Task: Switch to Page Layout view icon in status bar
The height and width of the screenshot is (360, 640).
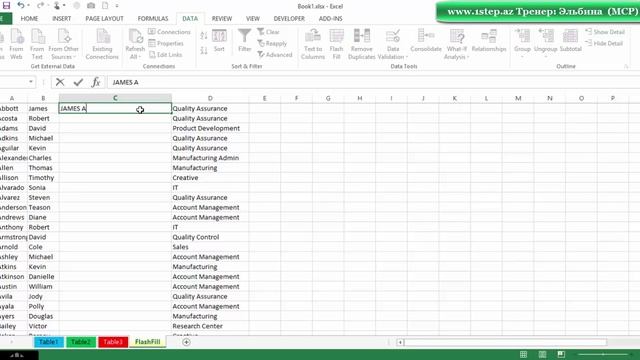Action: pos(542,354)
